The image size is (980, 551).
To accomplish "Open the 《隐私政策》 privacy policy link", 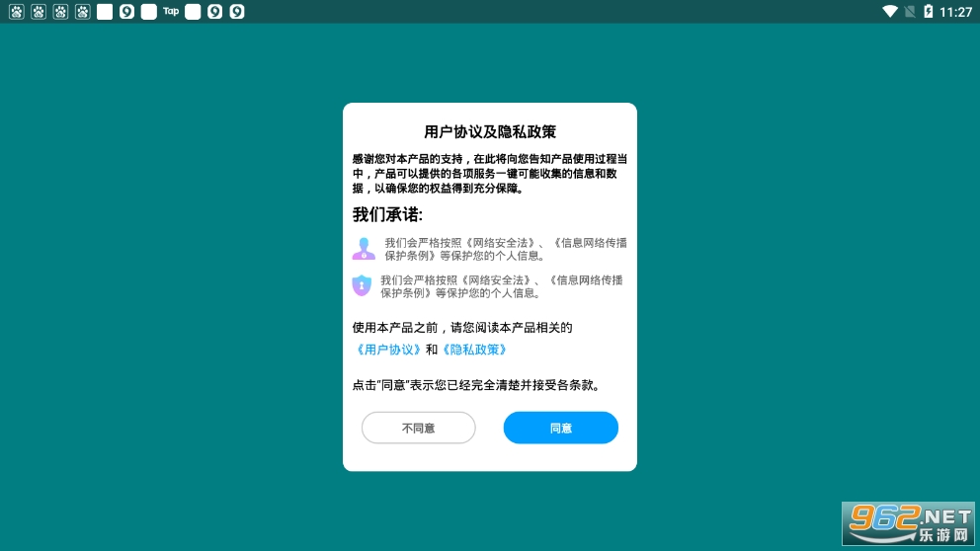I will pos(474,350).
